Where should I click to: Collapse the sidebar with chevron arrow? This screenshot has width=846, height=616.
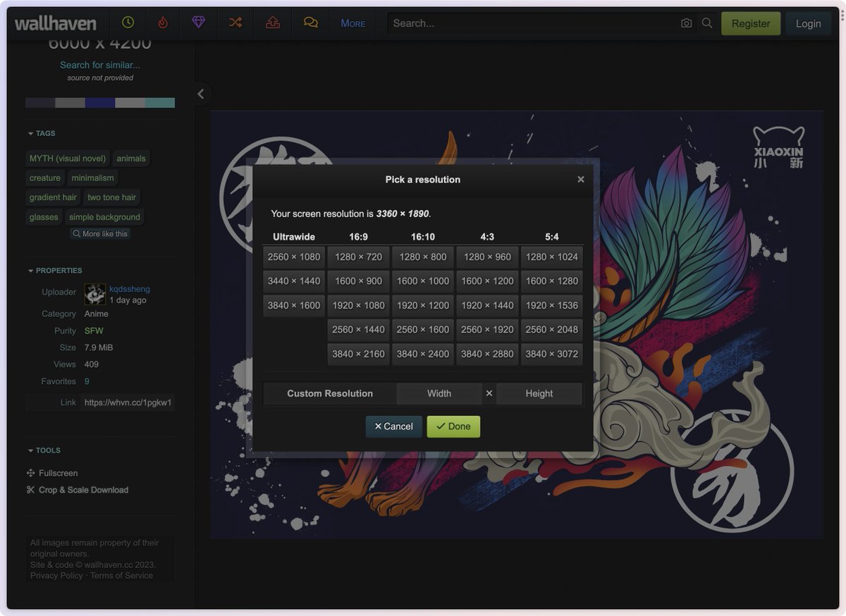pos(201,94)
